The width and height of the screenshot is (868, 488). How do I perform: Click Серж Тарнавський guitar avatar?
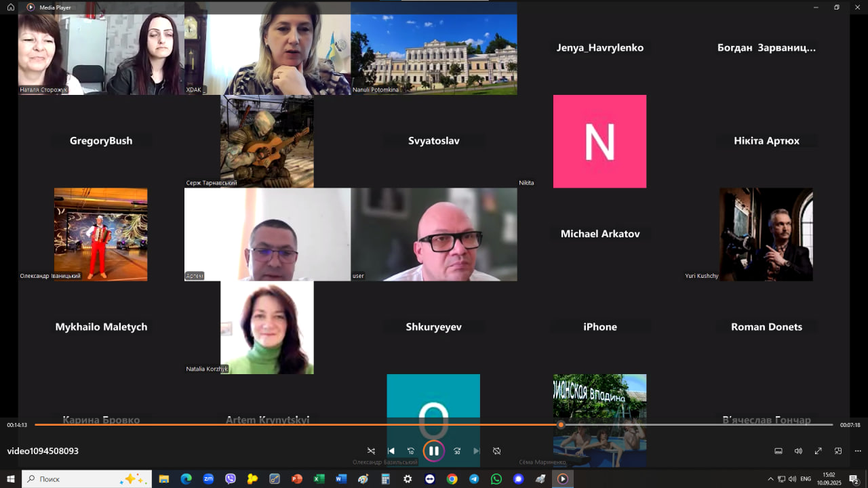[x=267, y=141]
